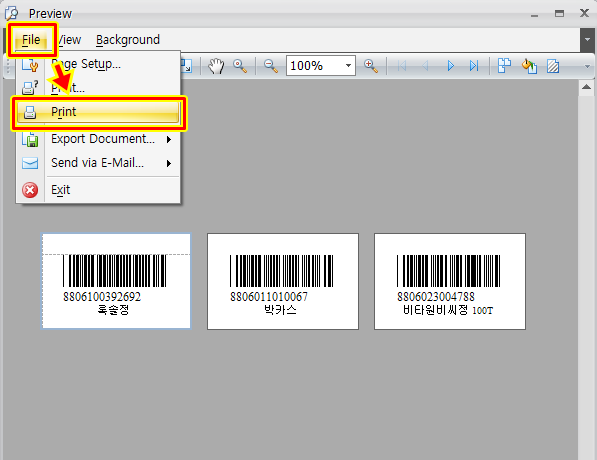Click the print dialog printer icon with question mark

30,88
